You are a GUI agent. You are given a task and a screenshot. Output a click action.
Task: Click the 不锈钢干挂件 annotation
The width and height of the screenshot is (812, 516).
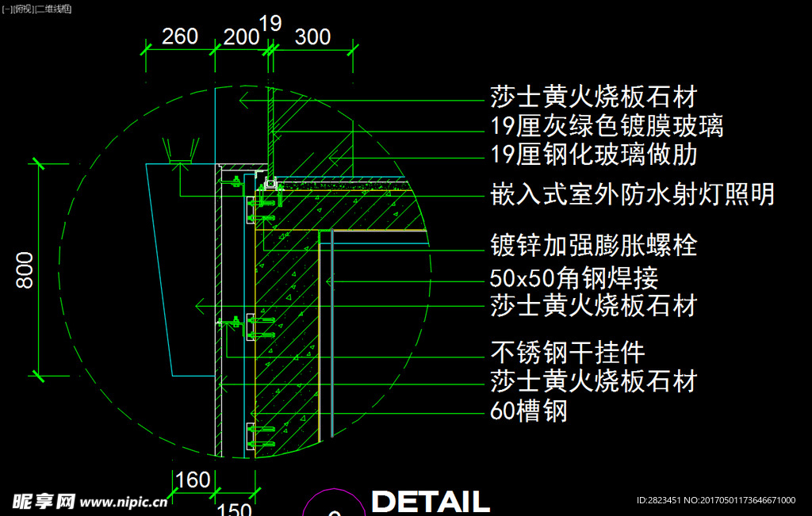568,353
